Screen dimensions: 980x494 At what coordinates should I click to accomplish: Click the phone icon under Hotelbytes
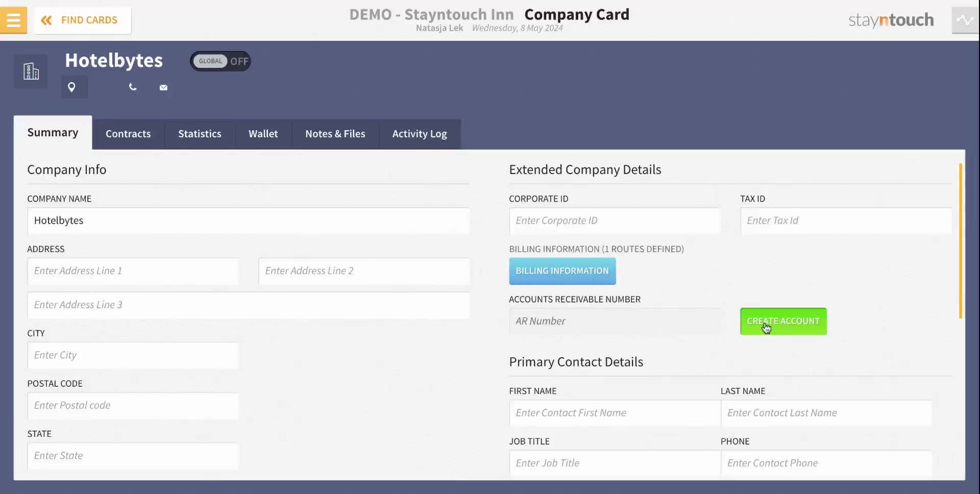(133, 87)
